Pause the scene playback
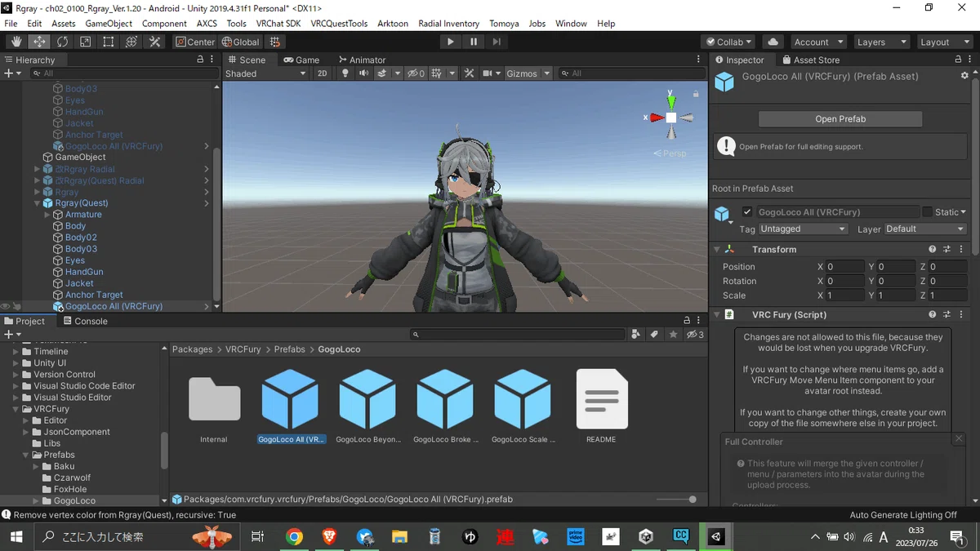 [x=474, y=42]
